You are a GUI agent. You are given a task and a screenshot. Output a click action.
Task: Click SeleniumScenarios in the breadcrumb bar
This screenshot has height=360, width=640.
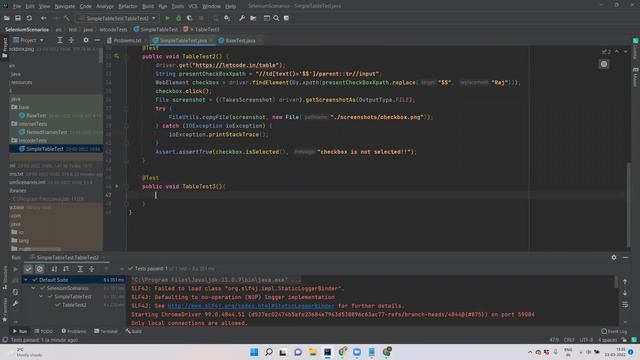pyautogui.click(x=27, y=29)
